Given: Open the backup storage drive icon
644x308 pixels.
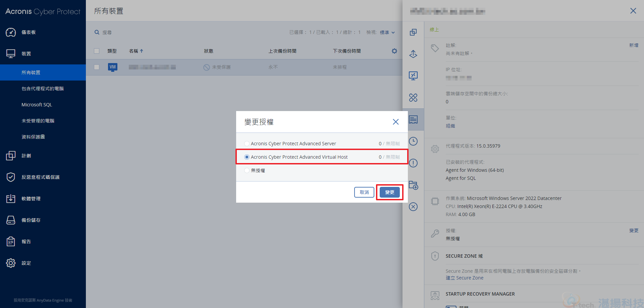Looking at the screenshot, I should [11, 220].
